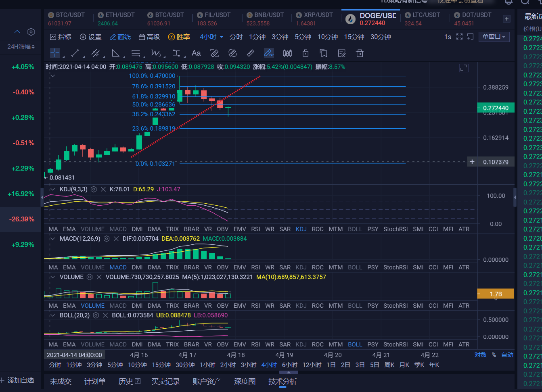Collapse the VOLUME panel chevron
This screenshot has width=542, height=392.
pyautogui.click(x=52, y=277)
